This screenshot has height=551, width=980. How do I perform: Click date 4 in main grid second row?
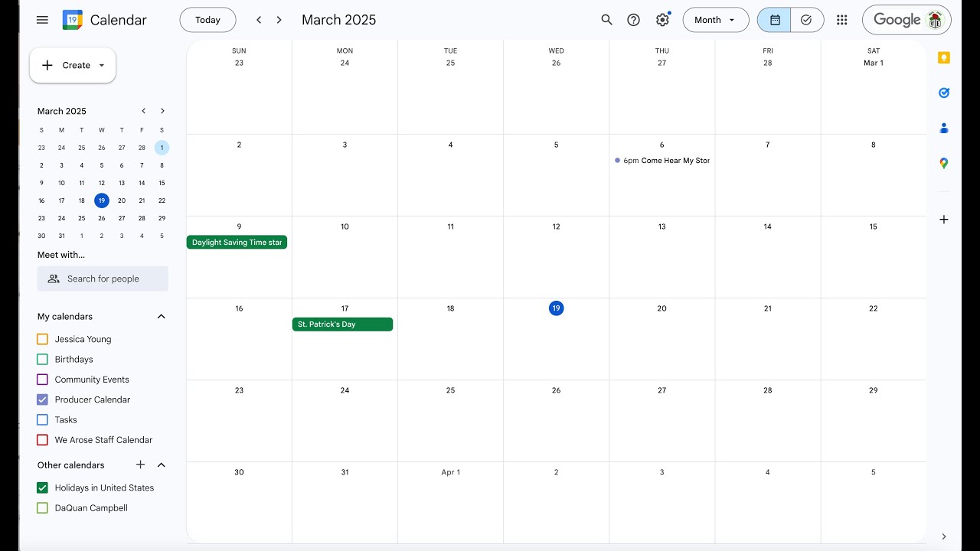tap(451, 145)
